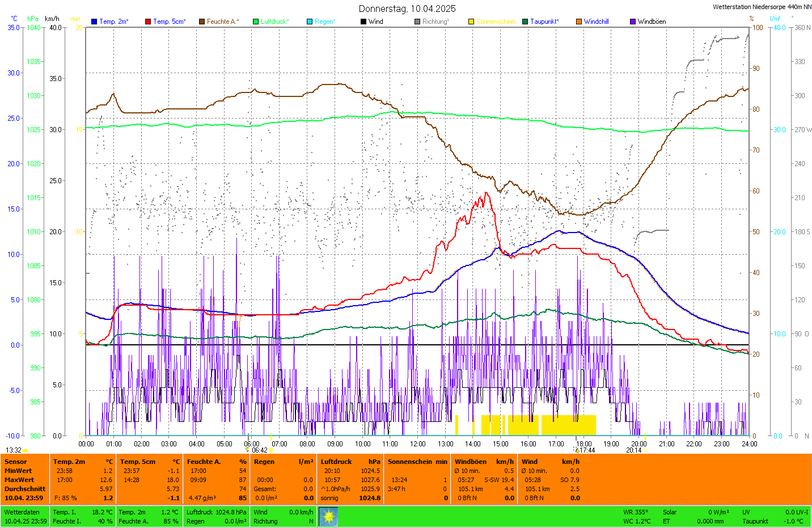This screenshot has width=812, height=528.
Task: Click the sunset marker at 20:14
Action: pyautogui.click(x=634, y=450)
